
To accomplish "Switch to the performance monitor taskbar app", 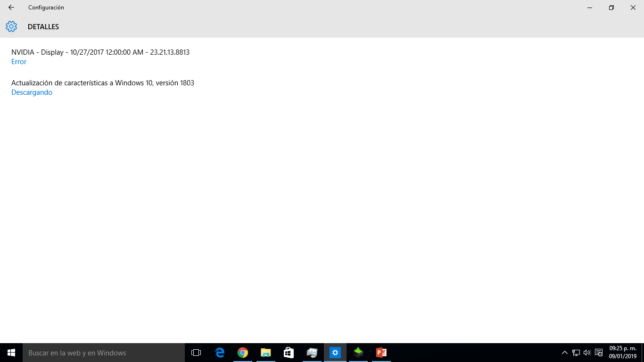I will click(312, 353).
